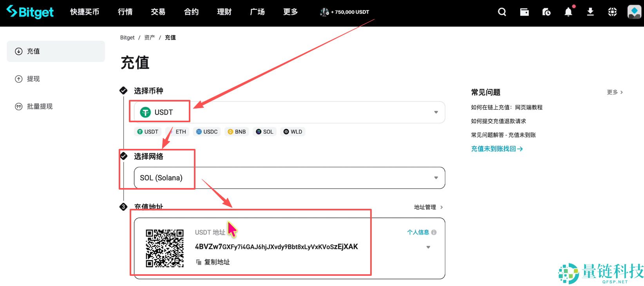Open the wallet assets icon
The height and width of the screenshot is (286, 644).
[524, 12]
